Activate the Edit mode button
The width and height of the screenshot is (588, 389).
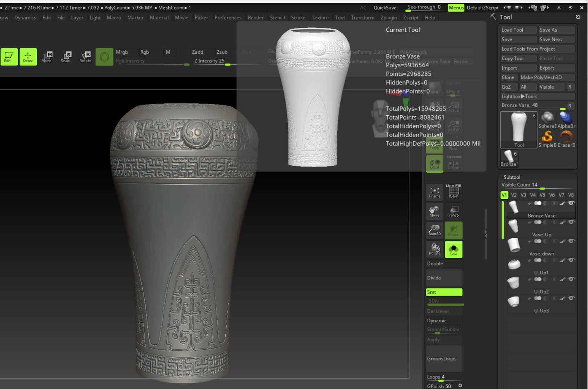pos(9,57)
